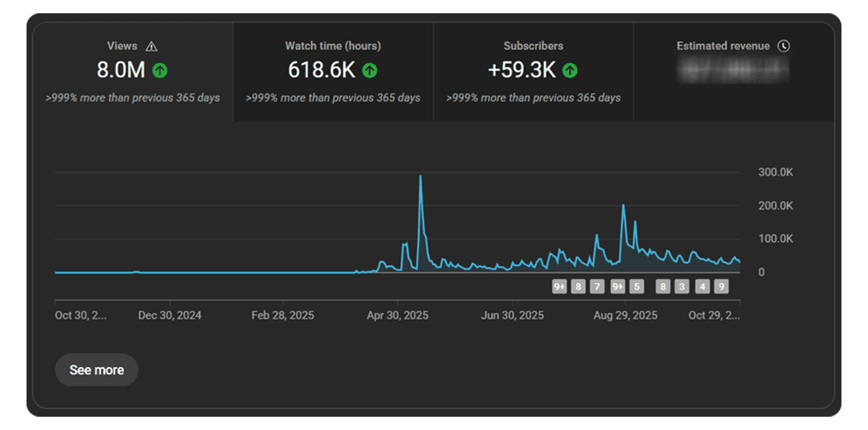The image size is (868, 430).
Task: Switch to the Estimated revenue tab
Action: tap(733, 72)
